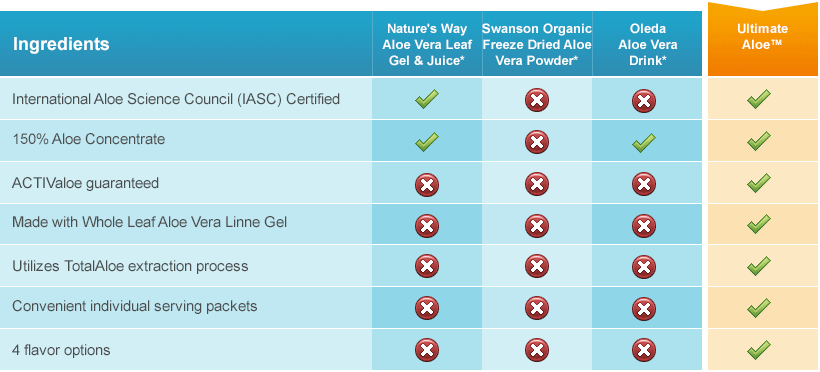This screenshot has height=372, width=820.
Task: Click Nature's Way ACTIValoe guaranteed red X
Action: pyautogui.click(x=427, y=185)
